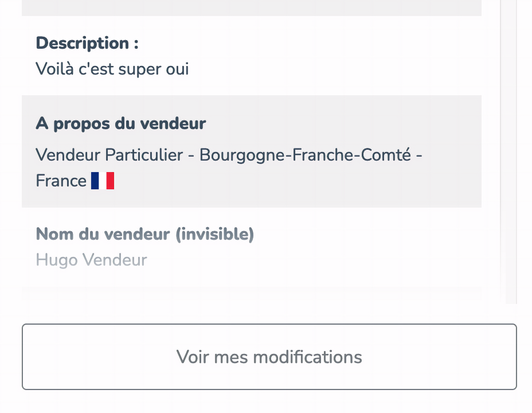
Task: Click the A propos du vendeur heading
Action: (x=121, y=123)
